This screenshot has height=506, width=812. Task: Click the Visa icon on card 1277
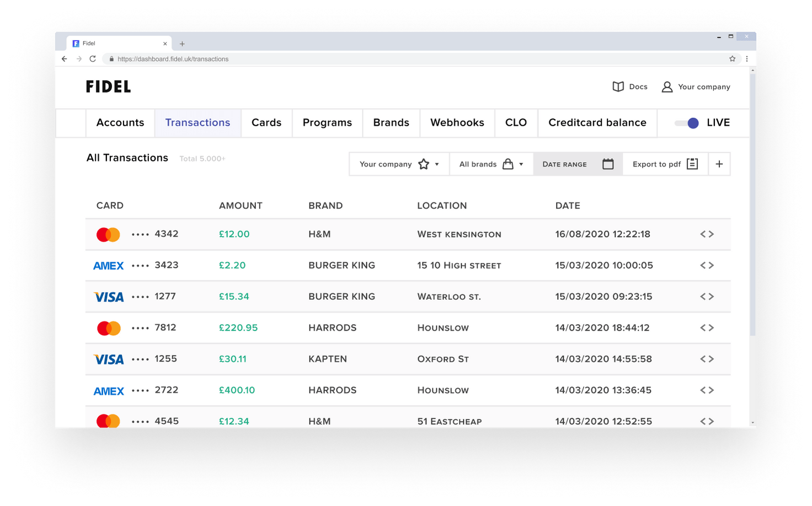pyautogui.click(x=108, y=297)
